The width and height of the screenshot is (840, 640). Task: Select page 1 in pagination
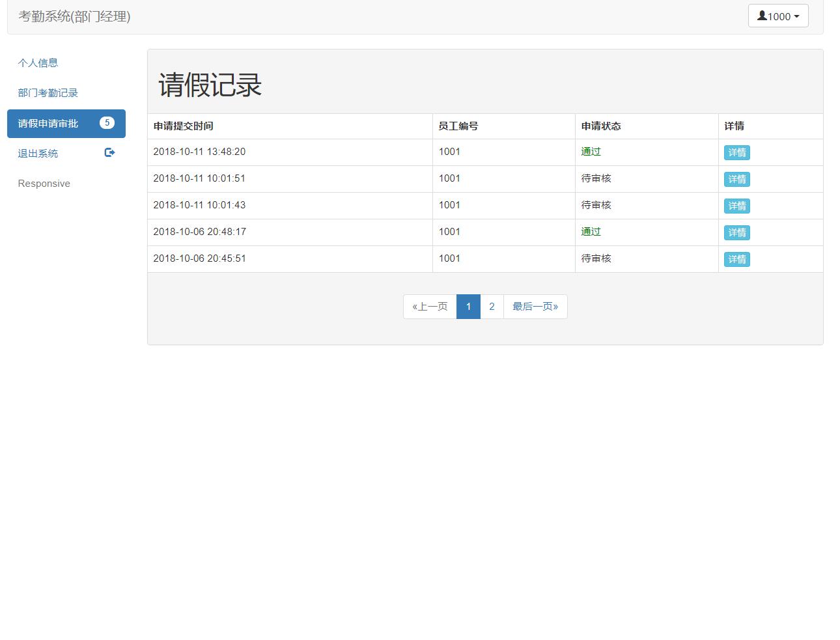pos(468,307)
